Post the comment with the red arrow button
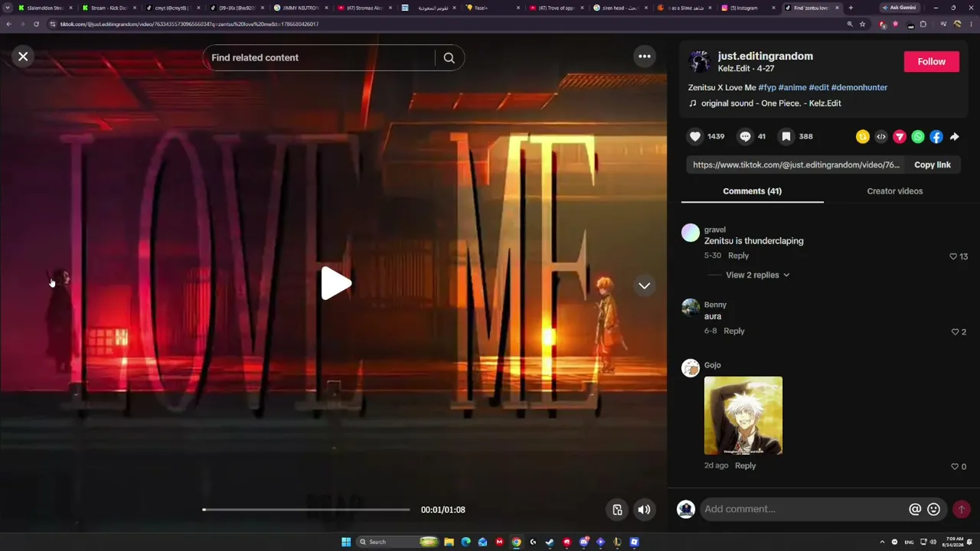This screenshot has height=551, width=980. click(962, 509)
